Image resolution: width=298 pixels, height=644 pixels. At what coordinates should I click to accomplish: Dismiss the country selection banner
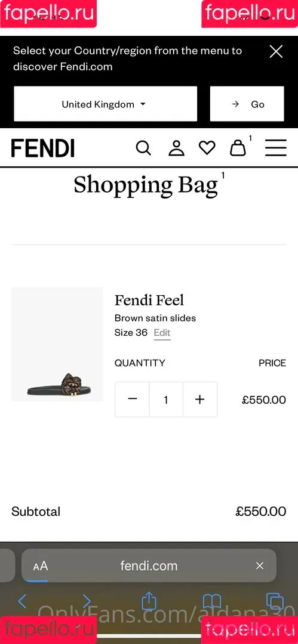point(276,52)
